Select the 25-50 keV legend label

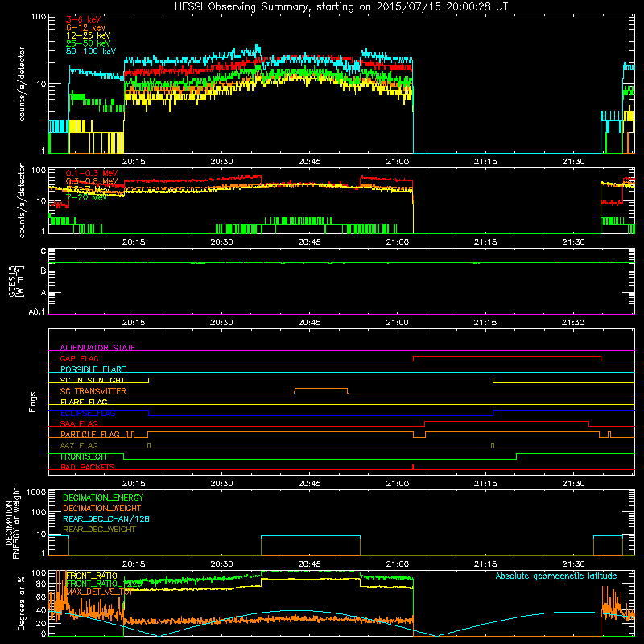pyautogui.click(x=88, y=43)
